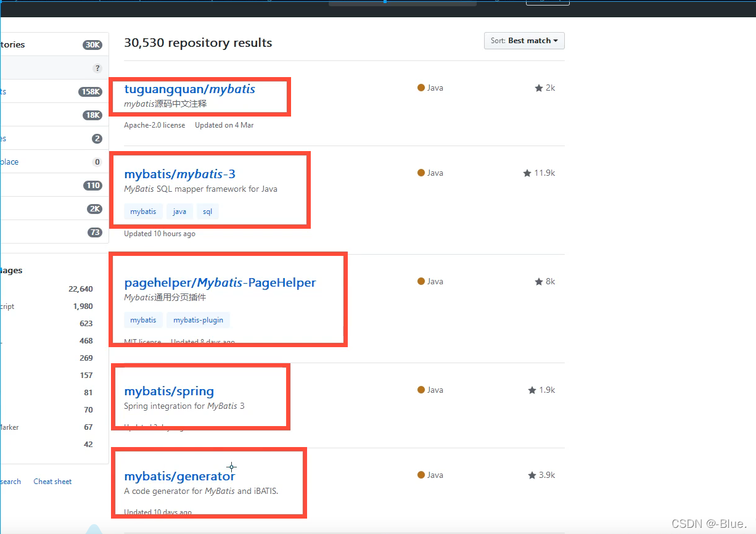
Task: Click the 11.9k star count for mybatis-3
Action: coord(539,173)
